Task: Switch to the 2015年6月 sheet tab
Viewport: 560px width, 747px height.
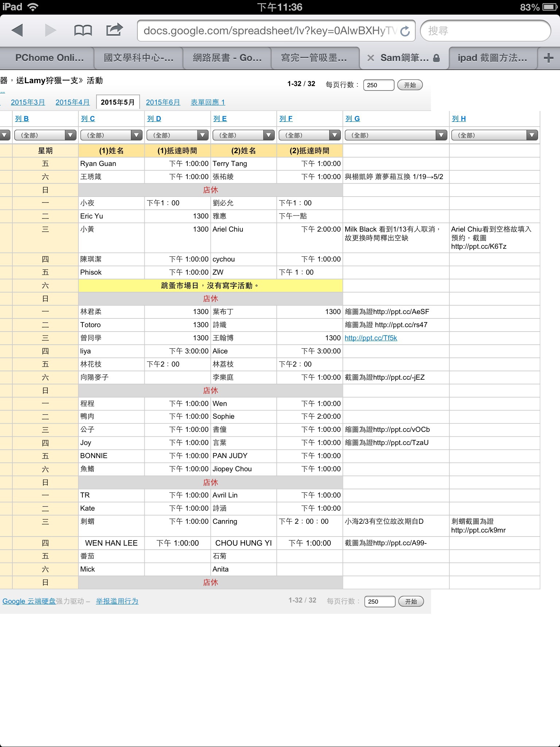Action: (x=163, y=102)
